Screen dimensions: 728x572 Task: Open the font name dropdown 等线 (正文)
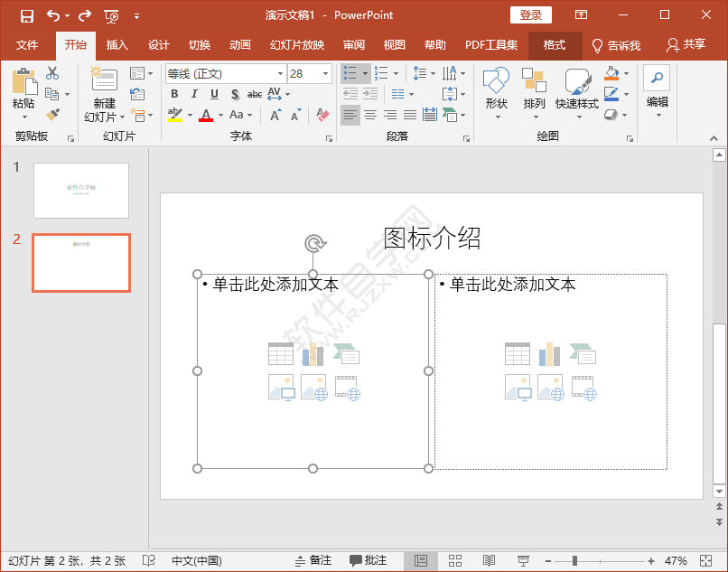click(279, 73)
